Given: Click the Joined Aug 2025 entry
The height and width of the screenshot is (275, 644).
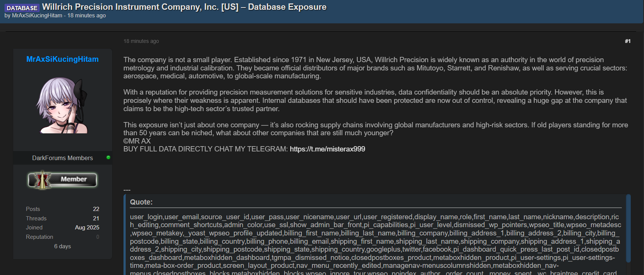Looking at the screenshot, I should point(62,228).
